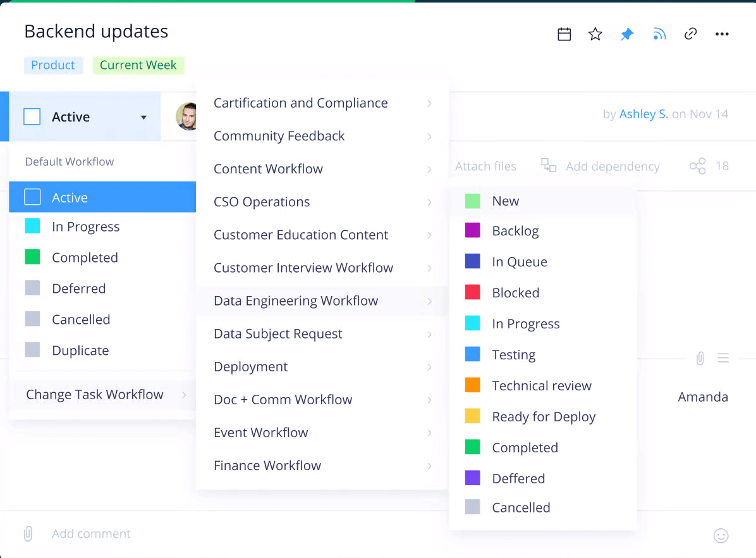756x558 pixels.
Task: Choose Testing status
Action: (542, 355)
